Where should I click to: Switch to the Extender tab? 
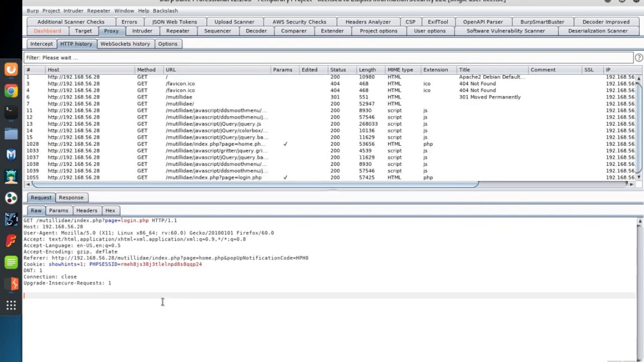333,31
